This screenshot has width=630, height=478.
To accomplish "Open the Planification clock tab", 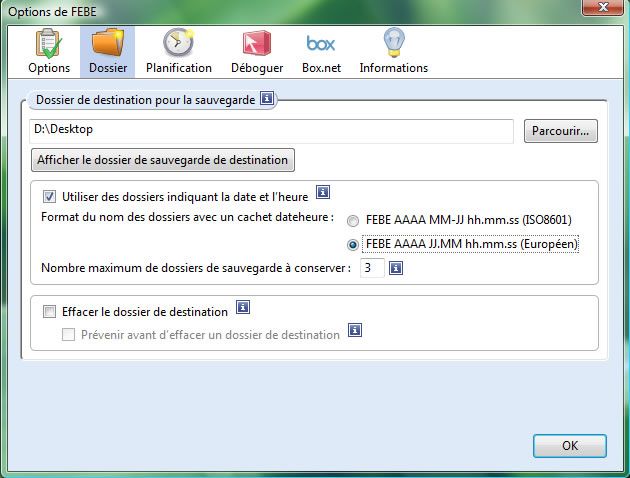I will 179,52.
